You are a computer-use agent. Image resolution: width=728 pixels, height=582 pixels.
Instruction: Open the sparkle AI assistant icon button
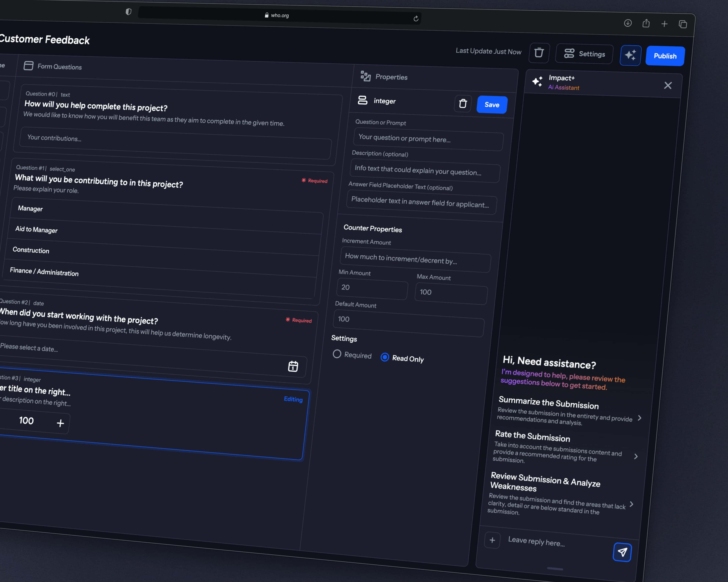coord(630,55)
